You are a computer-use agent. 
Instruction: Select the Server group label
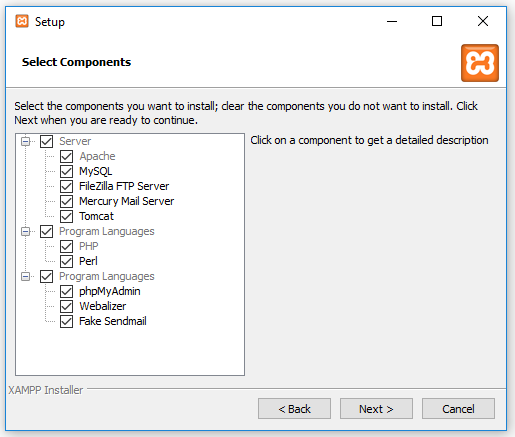(x=75, y=141)
